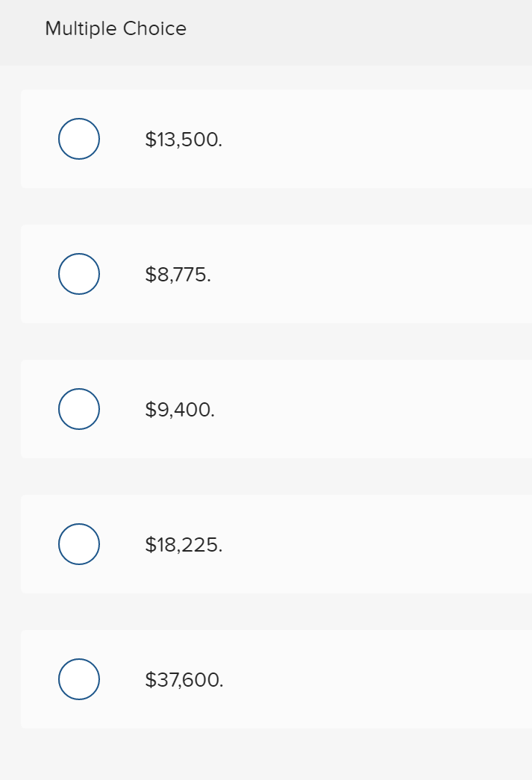Viewport: 532px width, 780px height.
Task: Click the $37,600 answer text
Action: point(184,679)
